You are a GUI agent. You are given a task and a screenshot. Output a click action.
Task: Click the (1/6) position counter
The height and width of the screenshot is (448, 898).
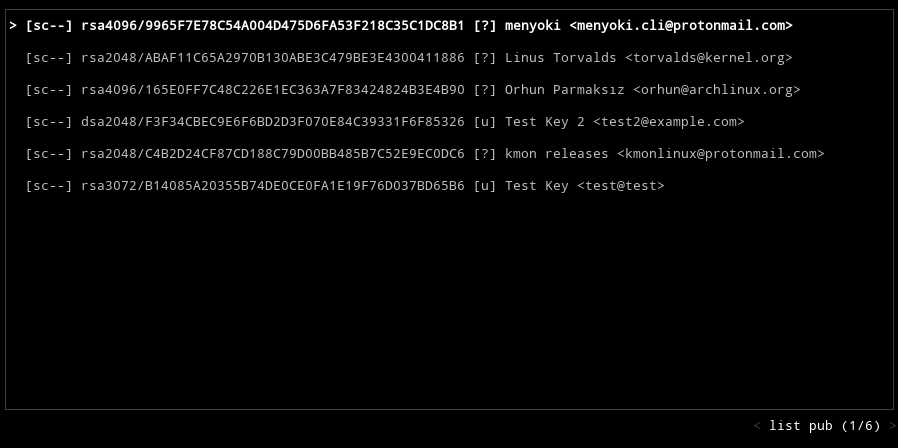[861, 426]
